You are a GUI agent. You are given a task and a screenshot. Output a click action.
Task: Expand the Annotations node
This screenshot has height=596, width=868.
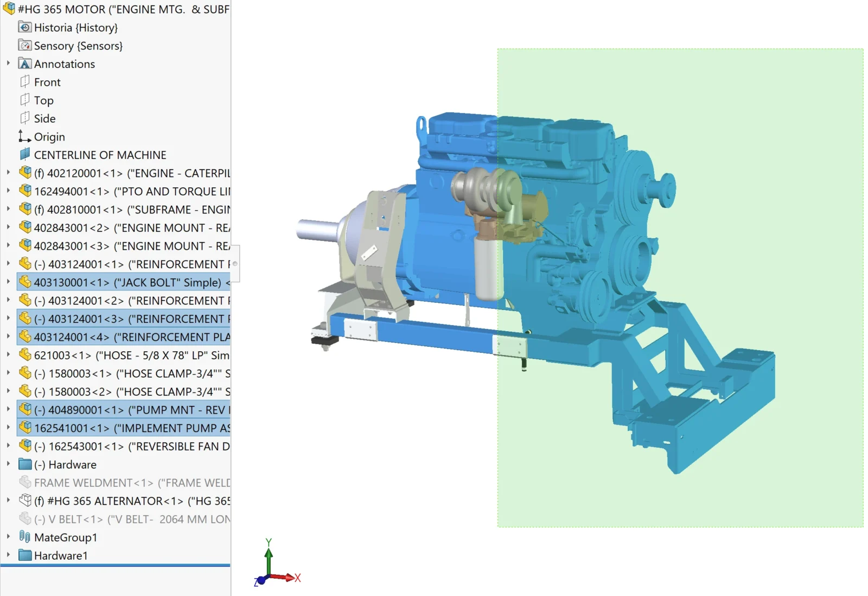click(x=8, y=64)
